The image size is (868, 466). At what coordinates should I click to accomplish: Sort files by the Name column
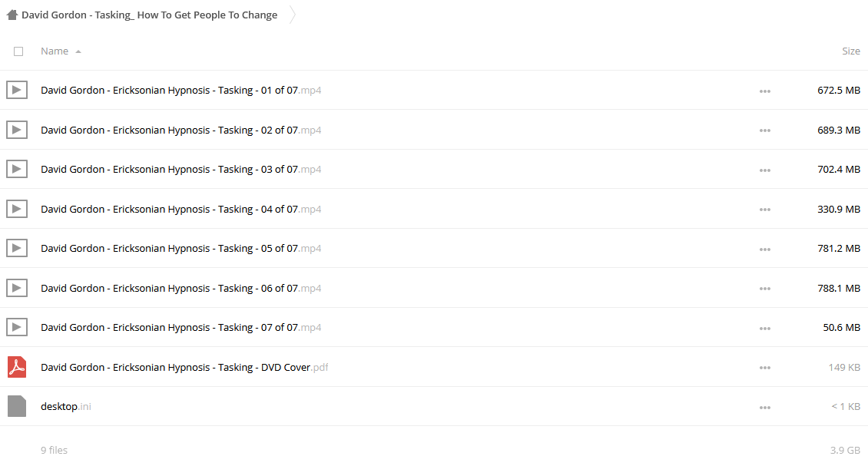pos(55,51)
